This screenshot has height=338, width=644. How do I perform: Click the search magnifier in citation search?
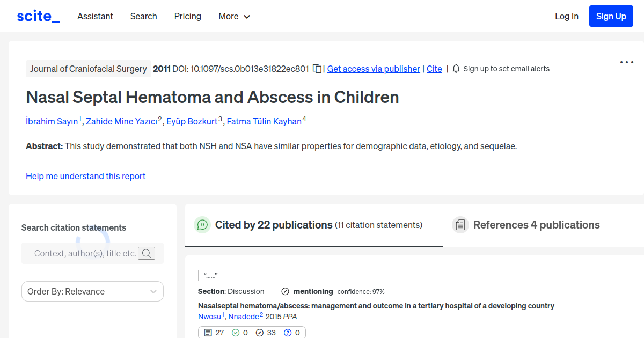pos(146,253)
